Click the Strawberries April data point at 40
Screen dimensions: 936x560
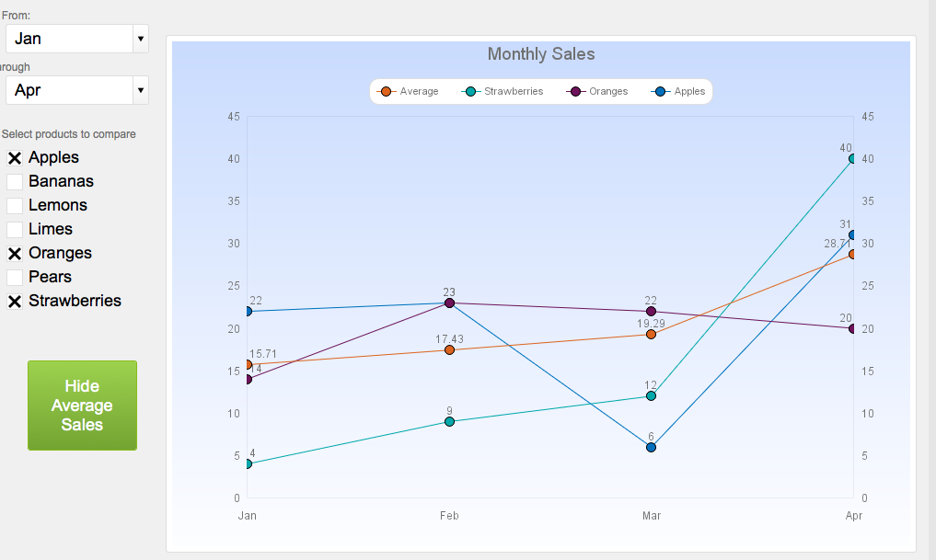point(853,159)
